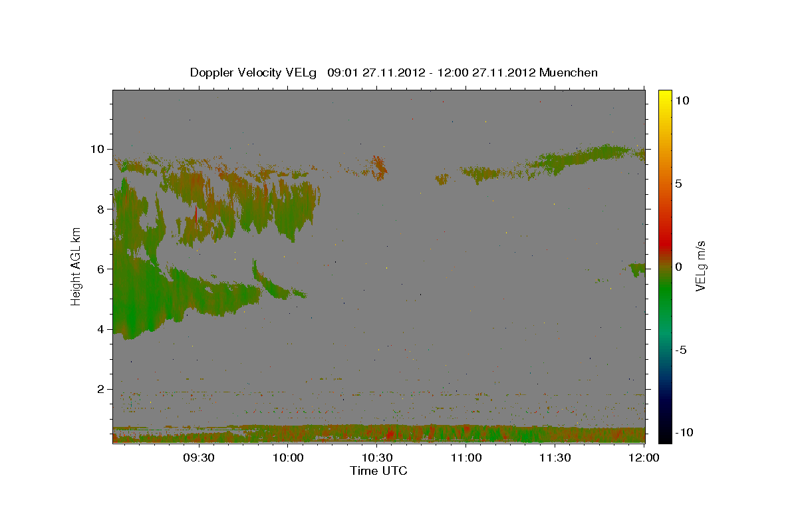798x532 pixels.
Task: Click the 'Height AGL km' axis label
Action: 76,266
